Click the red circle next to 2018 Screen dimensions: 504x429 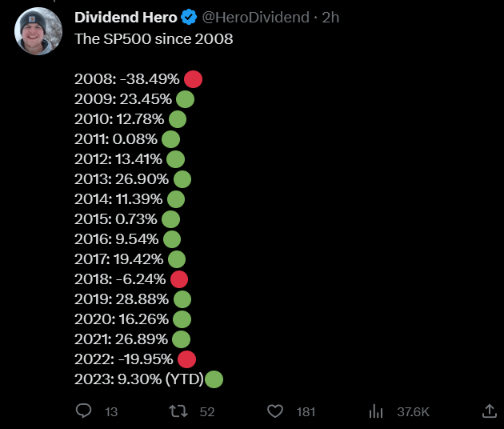tap(179, 279)
